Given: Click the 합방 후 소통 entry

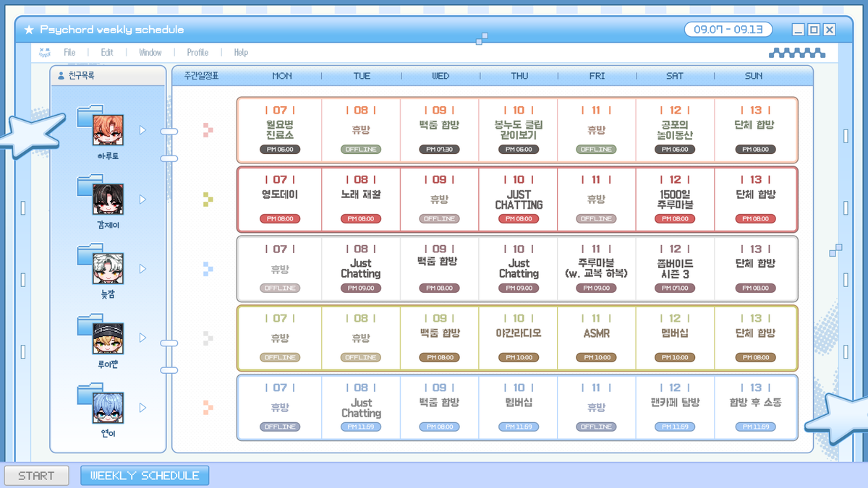Looking at the screenshot, I should (x=755, y=403).
